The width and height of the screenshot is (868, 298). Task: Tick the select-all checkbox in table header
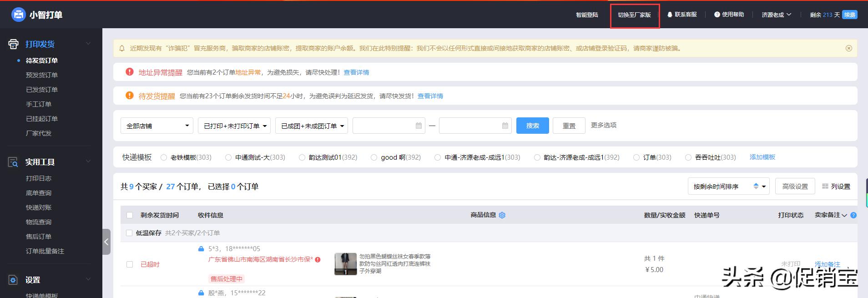(x=130, y=215)
